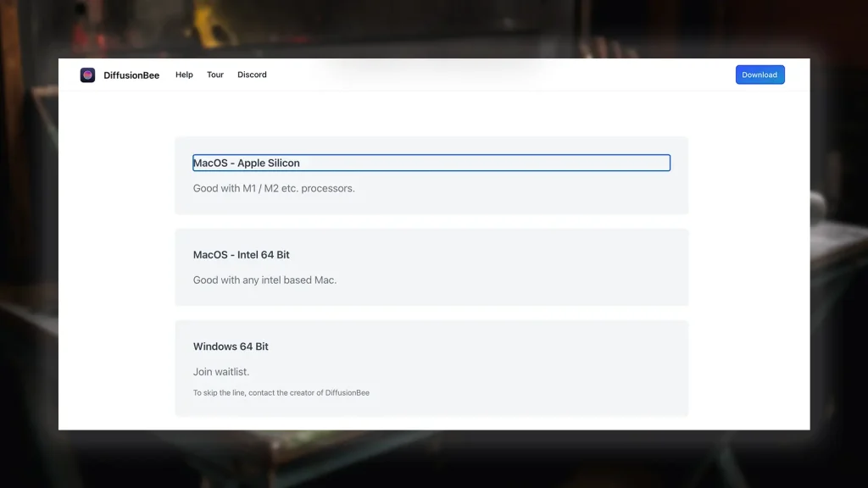The width and height of the screenshot is (868, 488).
Task: Select the Apple Silicon download card
Action: (x=431, y=175)
